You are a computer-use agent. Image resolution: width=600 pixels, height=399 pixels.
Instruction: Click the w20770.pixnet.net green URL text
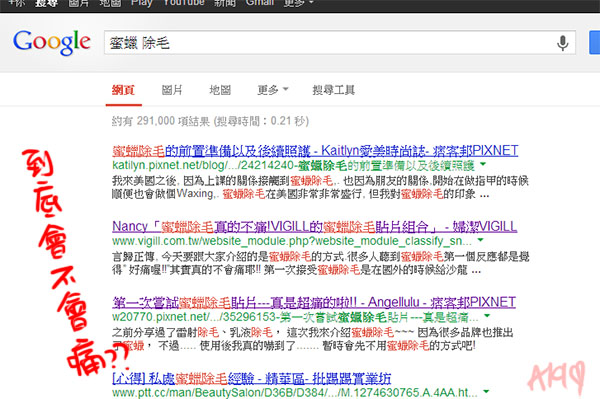(295, 317)
